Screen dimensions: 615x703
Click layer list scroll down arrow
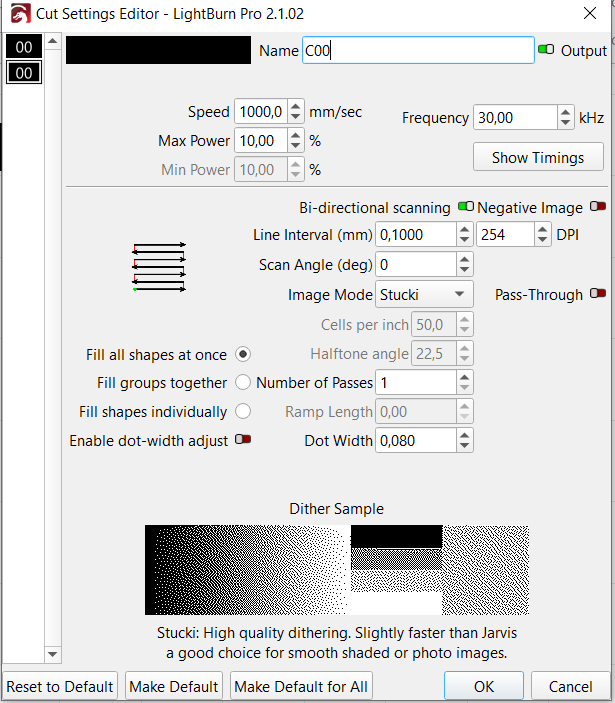53,654
